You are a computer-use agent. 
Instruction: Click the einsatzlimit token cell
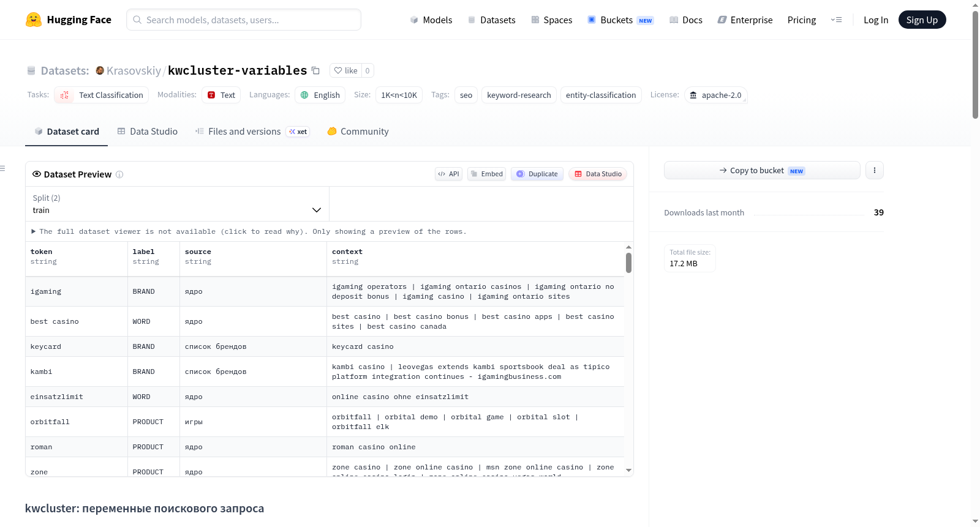point(77,397)
